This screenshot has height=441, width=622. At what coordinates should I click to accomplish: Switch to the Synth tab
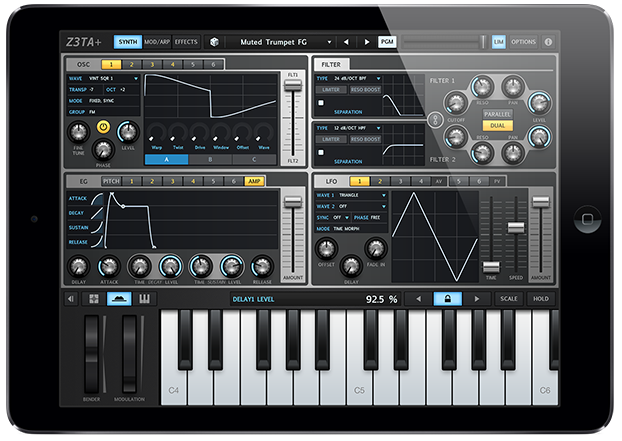[128, 42]
